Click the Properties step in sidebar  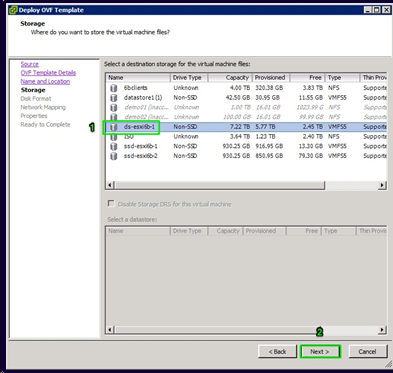(x=34, y=116)
